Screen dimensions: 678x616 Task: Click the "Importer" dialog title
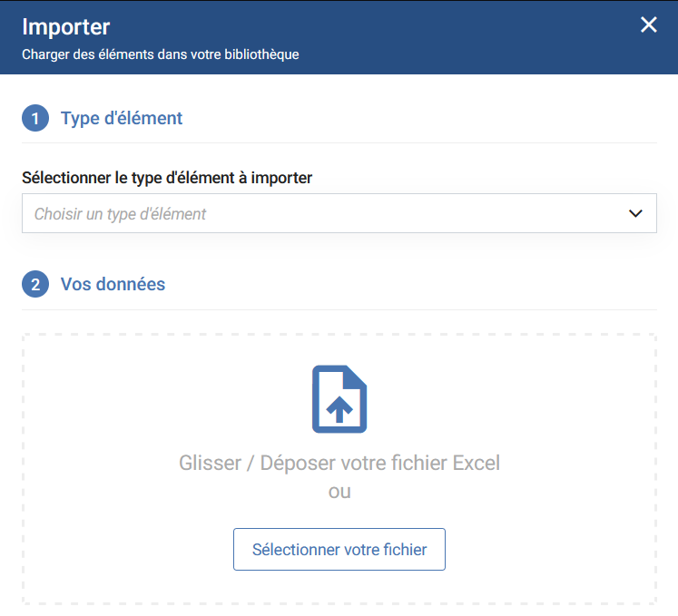(66, 25)
